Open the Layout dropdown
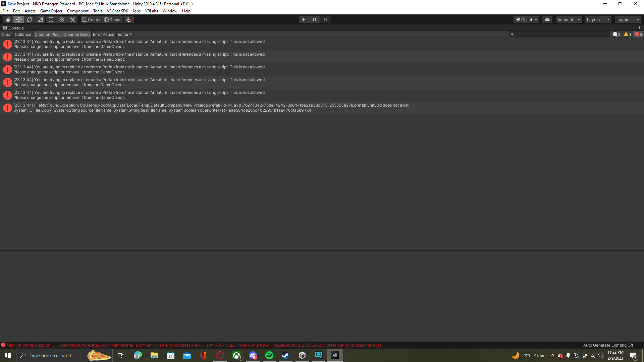 point(628,19)
